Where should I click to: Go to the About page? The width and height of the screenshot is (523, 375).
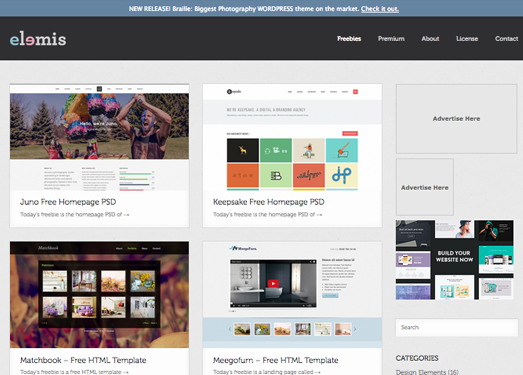(430, 39)
